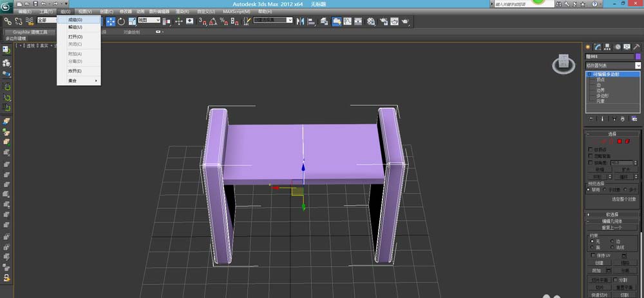
Task: Switch to the Display command panel tab
Action: coord(627,47)
